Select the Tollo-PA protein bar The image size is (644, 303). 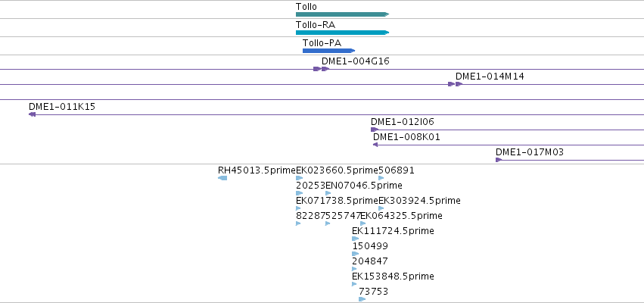click(328, 51)
